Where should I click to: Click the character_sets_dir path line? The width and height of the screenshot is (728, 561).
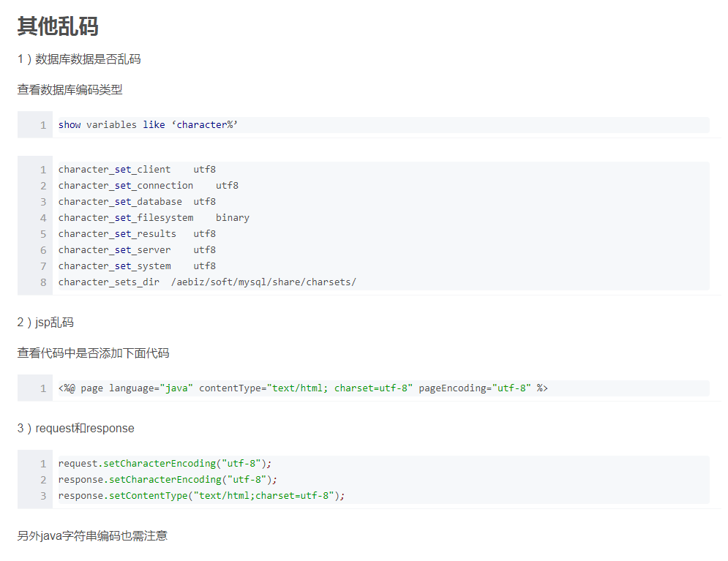pyautogui.click(x=207, y=282)
